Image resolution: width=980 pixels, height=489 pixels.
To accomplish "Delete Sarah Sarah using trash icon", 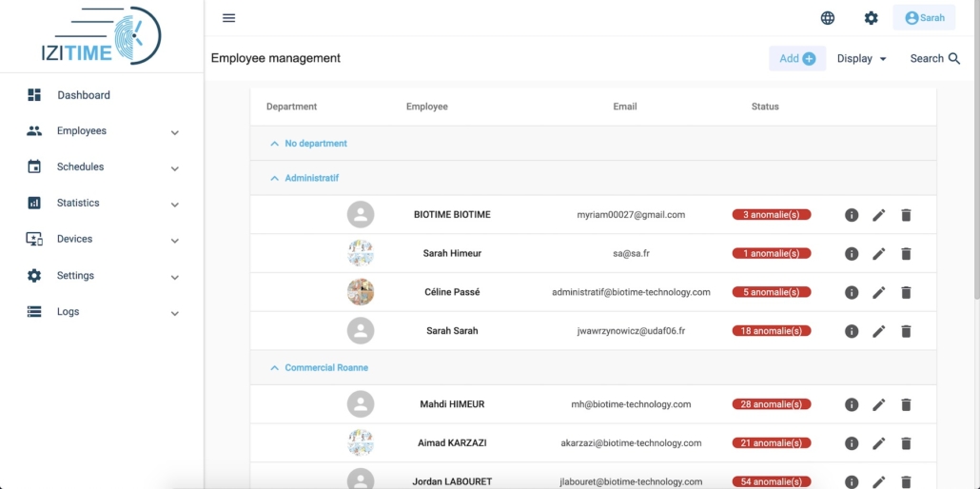I will (x=906, y=331).
